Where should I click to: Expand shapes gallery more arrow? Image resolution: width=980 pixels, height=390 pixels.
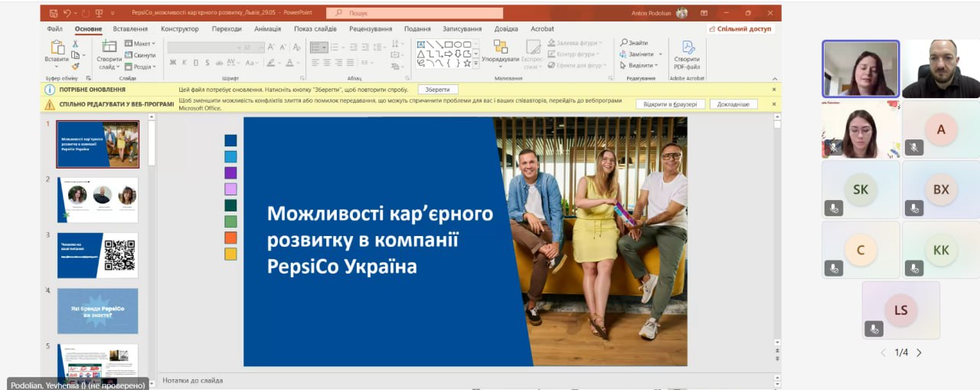pos(475,64)
